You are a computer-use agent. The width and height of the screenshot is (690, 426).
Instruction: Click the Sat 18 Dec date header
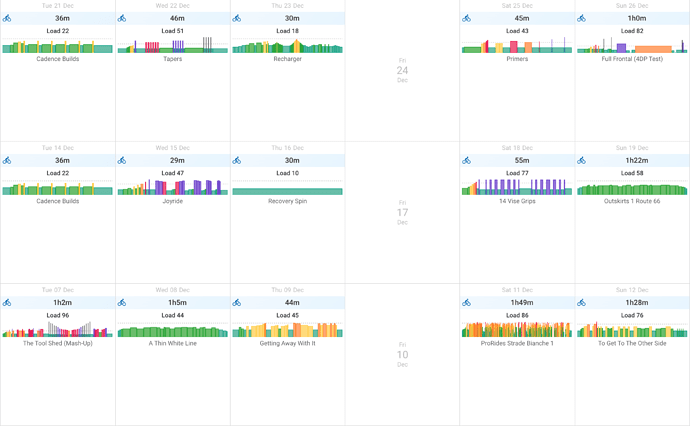point(517,148)
